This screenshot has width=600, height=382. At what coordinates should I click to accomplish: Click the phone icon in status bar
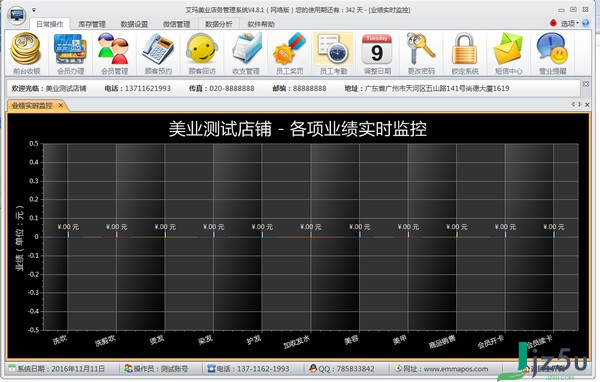211,368
